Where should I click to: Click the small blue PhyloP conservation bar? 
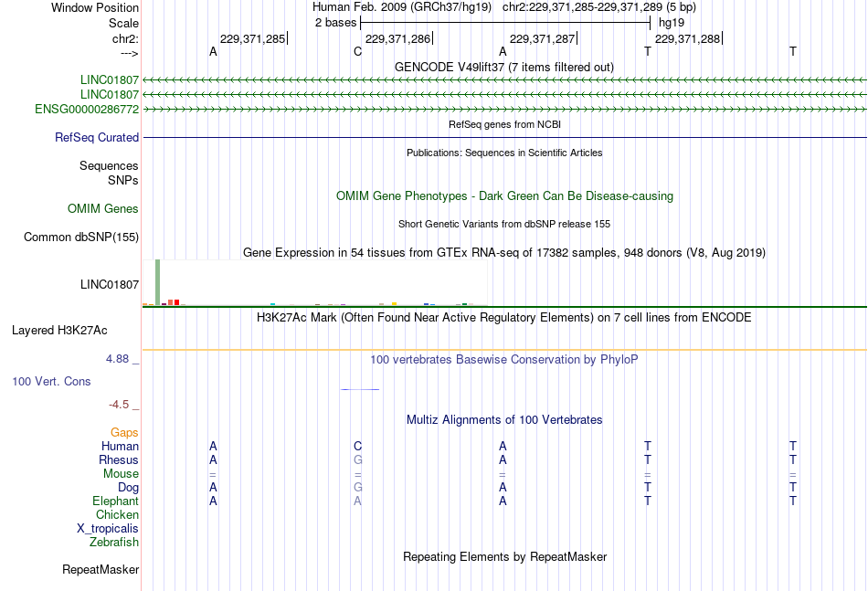(x=360, y=389)
